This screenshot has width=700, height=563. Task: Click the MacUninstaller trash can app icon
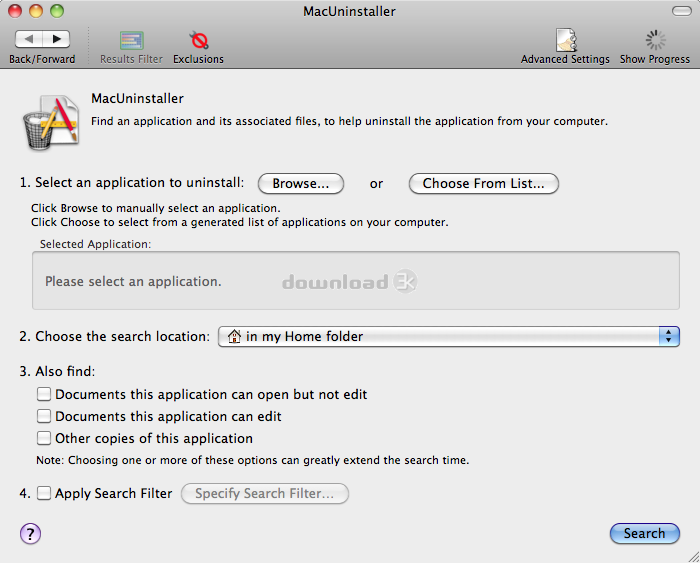click(x=51, y=122)
